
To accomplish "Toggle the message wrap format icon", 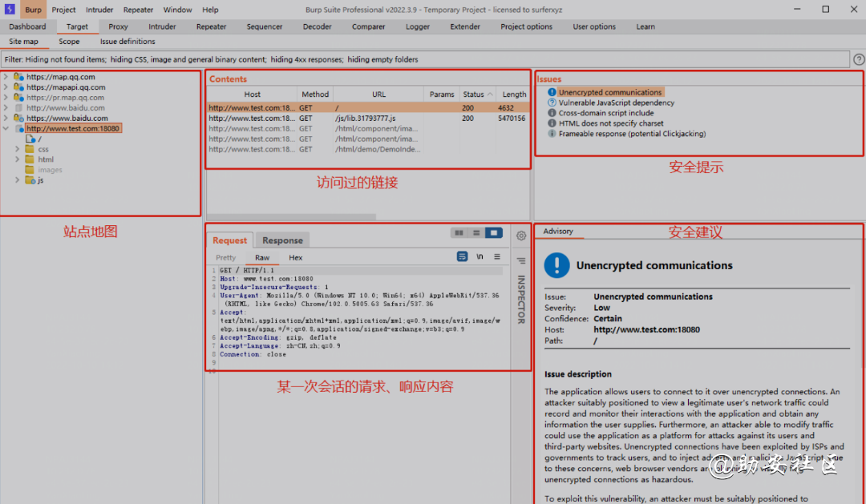I will tap(463, 256).
